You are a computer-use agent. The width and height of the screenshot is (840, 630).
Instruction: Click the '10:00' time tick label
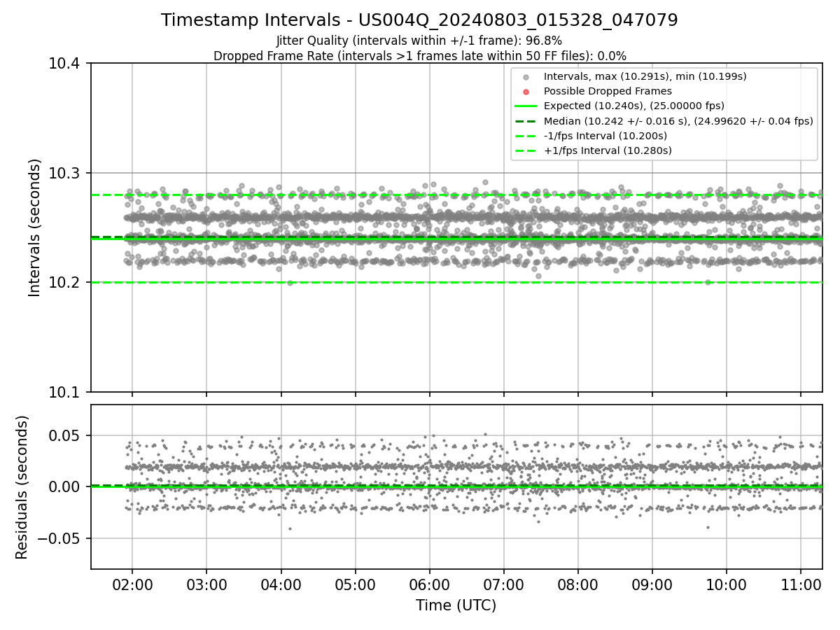pyautogui.click(x=726, y=584)
